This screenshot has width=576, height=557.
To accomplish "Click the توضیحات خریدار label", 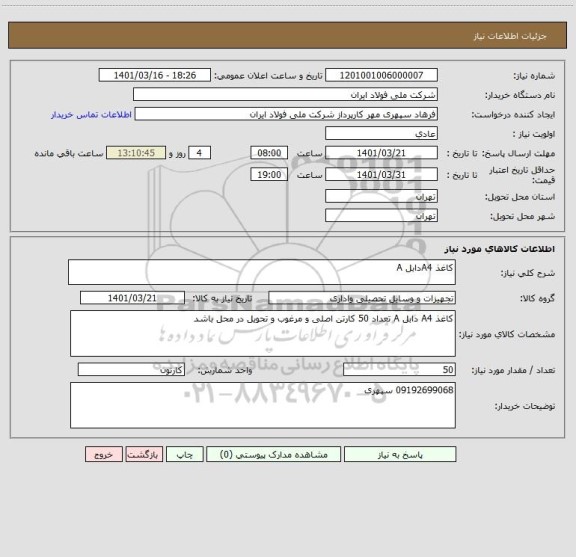I will coord(525,406).
